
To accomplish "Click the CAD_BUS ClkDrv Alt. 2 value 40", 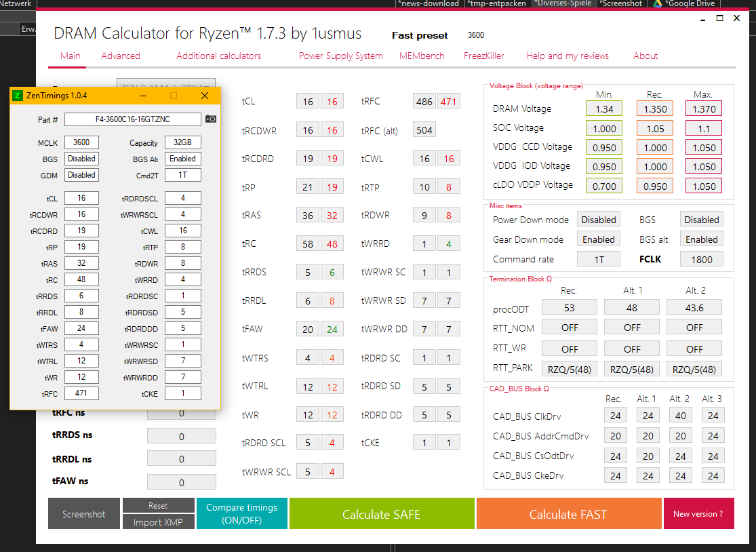I will pos(680,416).
